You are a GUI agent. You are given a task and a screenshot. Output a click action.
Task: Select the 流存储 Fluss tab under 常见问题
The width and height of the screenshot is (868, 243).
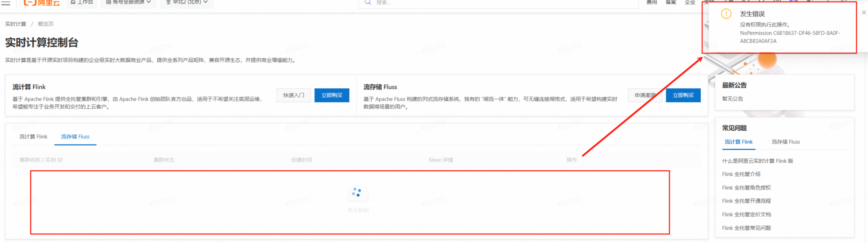(785, 142)
